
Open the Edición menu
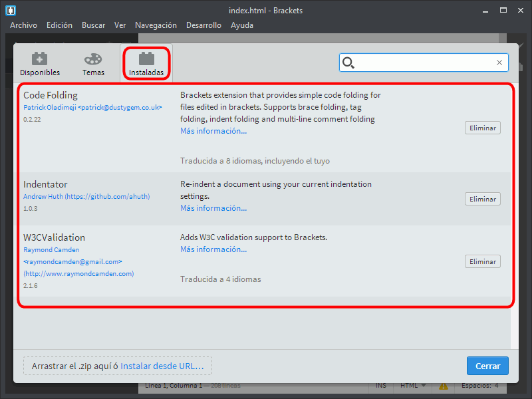pyautogui.click(x=59, y=25)
